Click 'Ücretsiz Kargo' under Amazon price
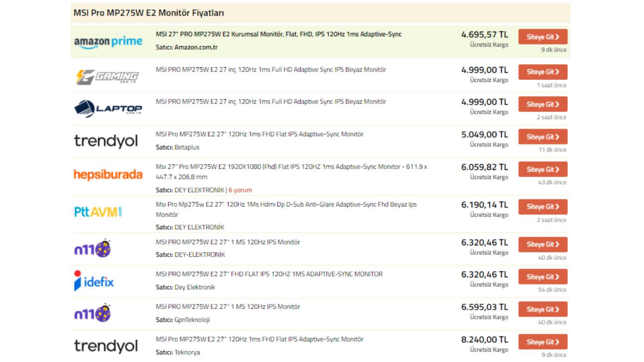Screen dimensions: 644x362 tap(489, 45)
